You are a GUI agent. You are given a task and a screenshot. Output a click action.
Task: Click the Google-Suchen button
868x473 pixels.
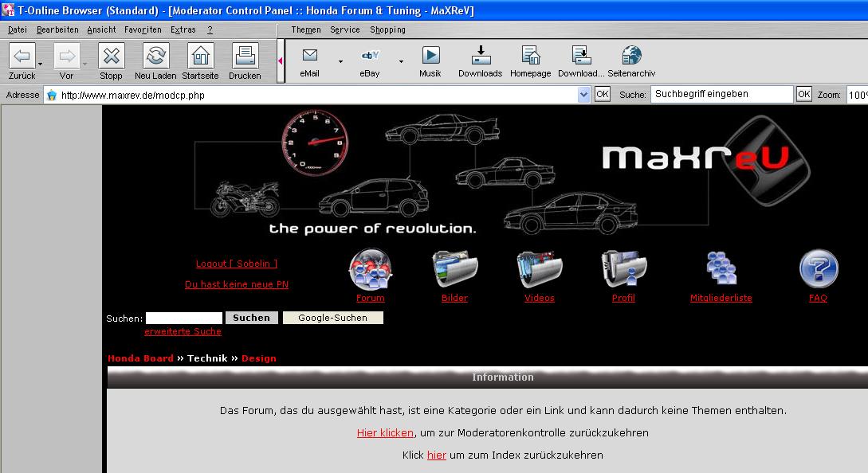(x=332, y=318)
